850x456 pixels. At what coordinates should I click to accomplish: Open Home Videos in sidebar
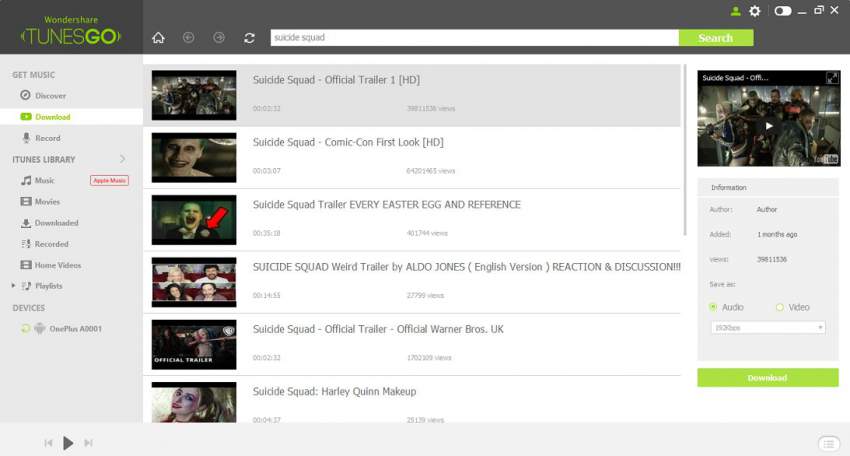click(x=57, y=265)
